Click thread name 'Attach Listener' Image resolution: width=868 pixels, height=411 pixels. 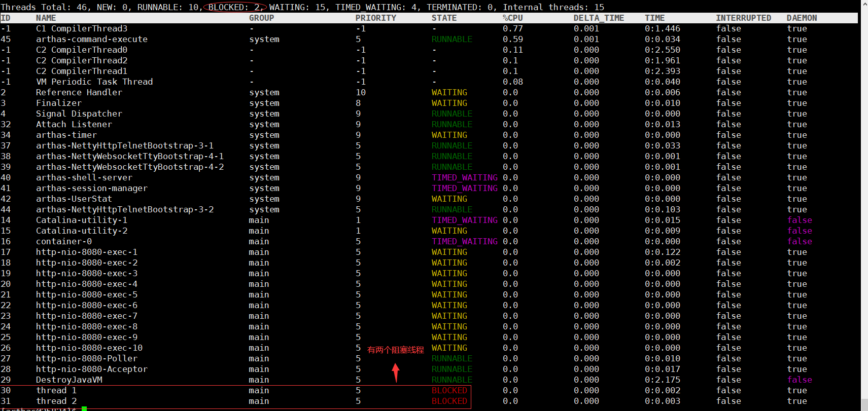point(74,124)
